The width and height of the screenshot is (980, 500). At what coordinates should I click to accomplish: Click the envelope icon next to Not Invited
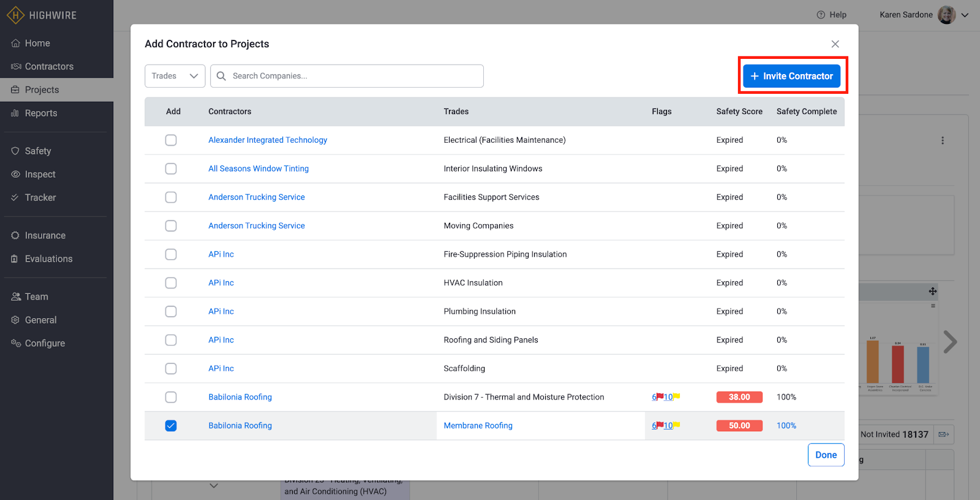click(x=943, y=434)
